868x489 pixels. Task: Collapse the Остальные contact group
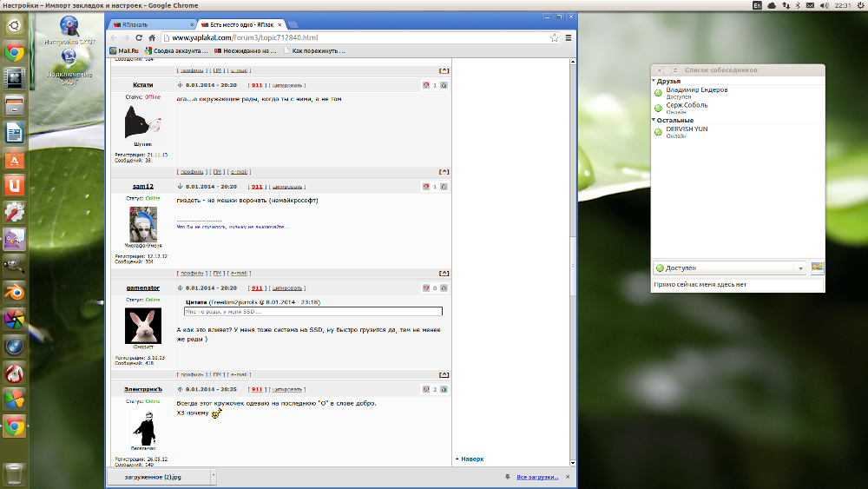point(654,120)
